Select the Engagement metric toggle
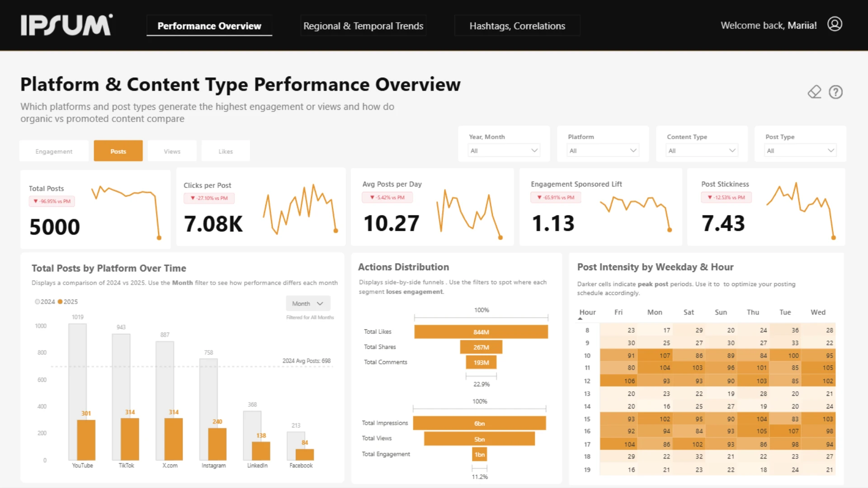This screenshot has height=488, width=868. point(54,151)
